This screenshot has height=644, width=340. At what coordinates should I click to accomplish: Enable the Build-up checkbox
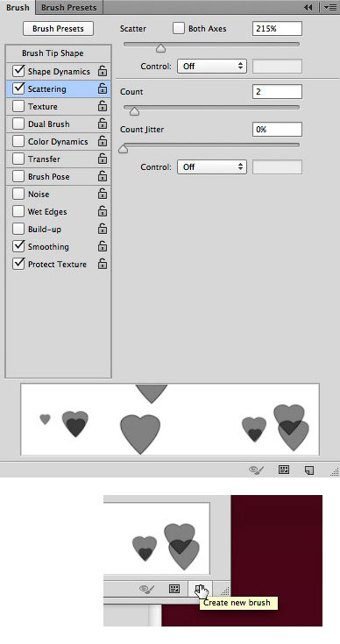18,229
